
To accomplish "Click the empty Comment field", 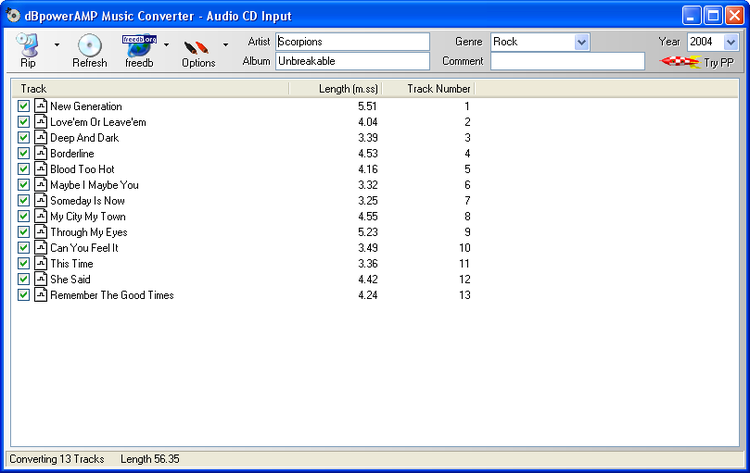I will click(x=568, y=61).
